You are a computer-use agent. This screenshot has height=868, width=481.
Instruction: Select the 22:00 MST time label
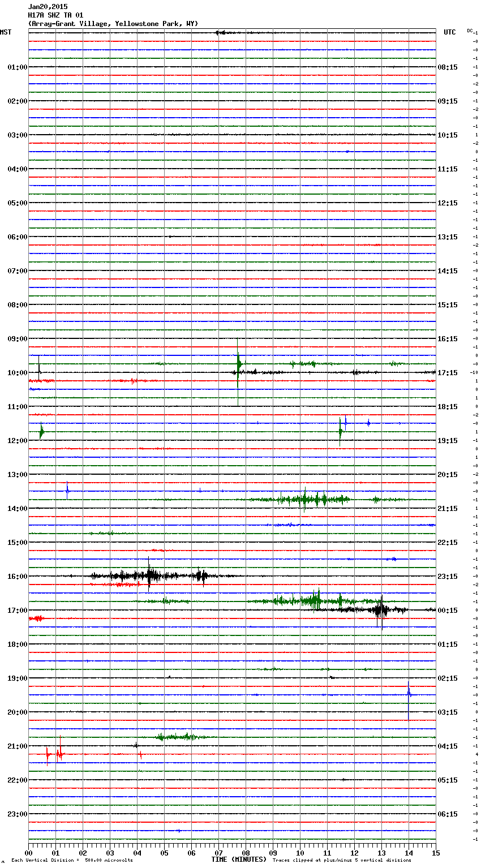pyautogui.click(x=17, y=780)
